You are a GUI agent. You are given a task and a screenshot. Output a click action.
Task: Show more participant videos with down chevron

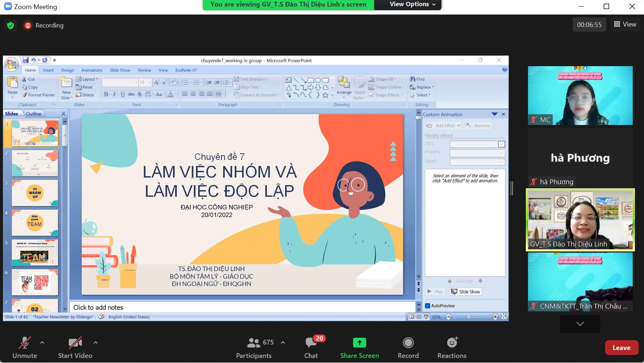pyautogui.click(x=580, y=324)
